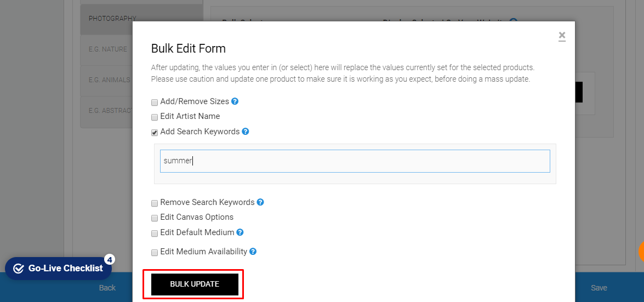Viewport: 644px width, 302px height.
Task: Click the help icon beside Add/Remove Sizes
Action: click(235, 101)
